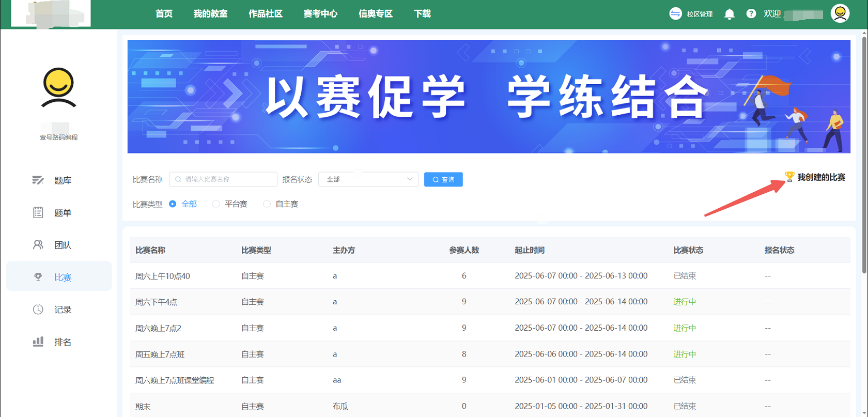Choose the 自主赛 radio option

click(x=267, y=204)
